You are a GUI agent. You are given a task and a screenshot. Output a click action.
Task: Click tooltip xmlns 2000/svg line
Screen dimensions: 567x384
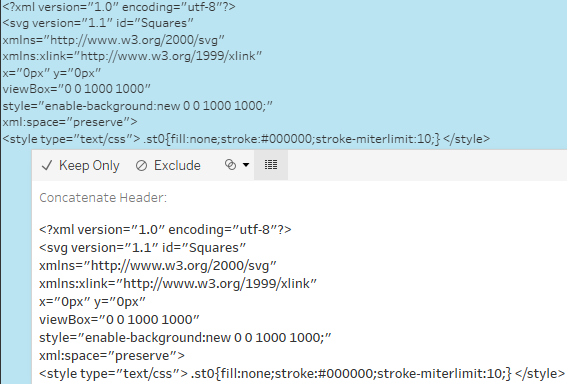[158, 266]
